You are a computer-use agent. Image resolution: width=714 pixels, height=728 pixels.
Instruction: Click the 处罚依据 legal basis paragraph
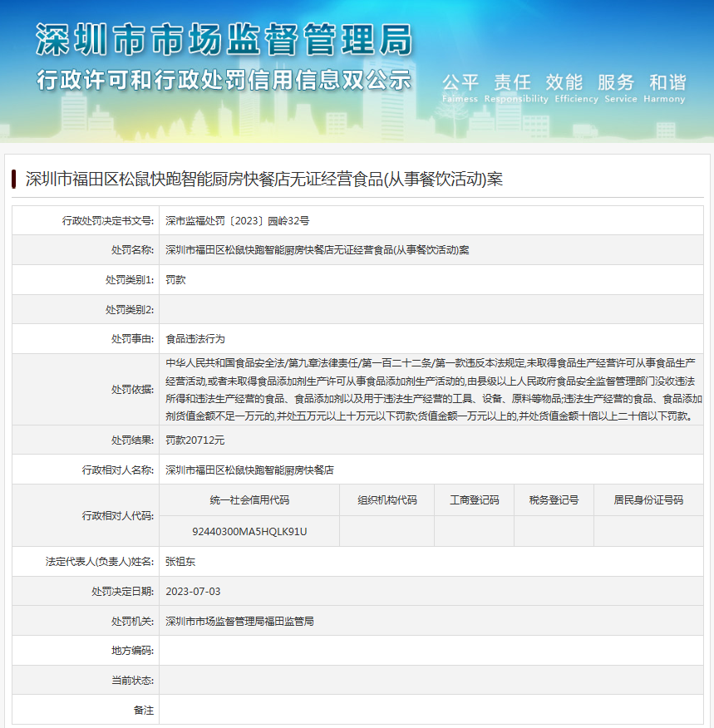pos(434,390)
